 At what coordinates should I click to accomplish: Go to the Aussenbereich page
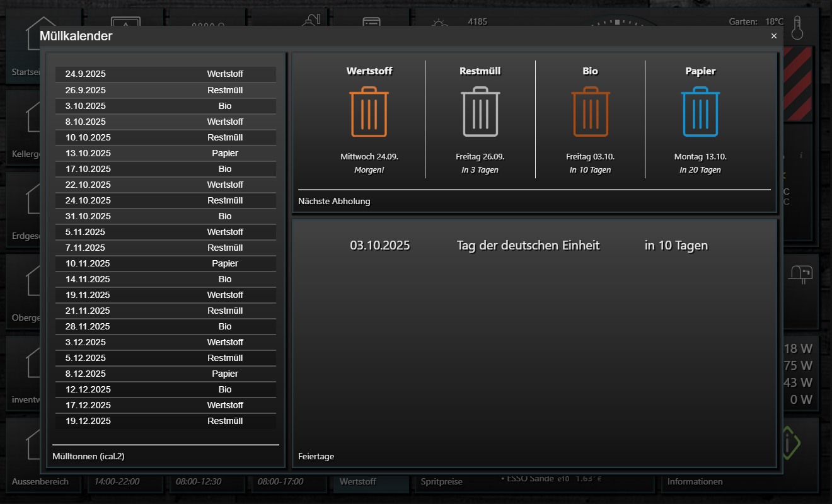(40, 481)
